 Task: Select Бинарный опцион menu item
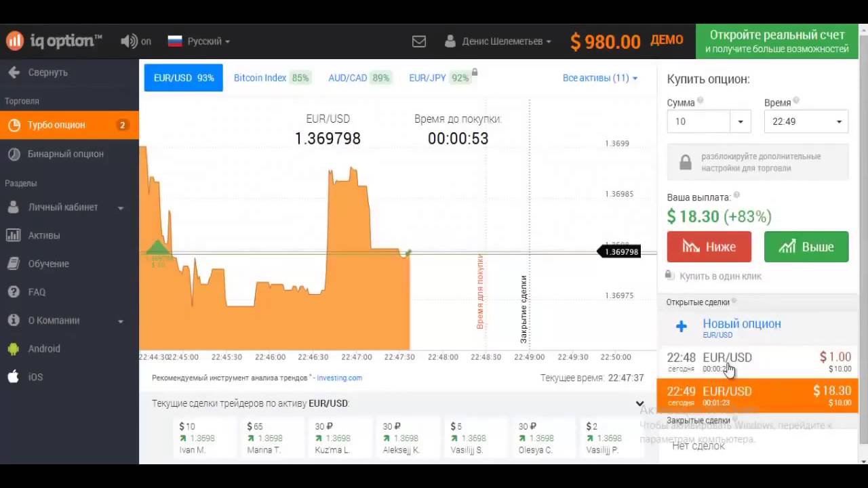[x=69, y=154]
